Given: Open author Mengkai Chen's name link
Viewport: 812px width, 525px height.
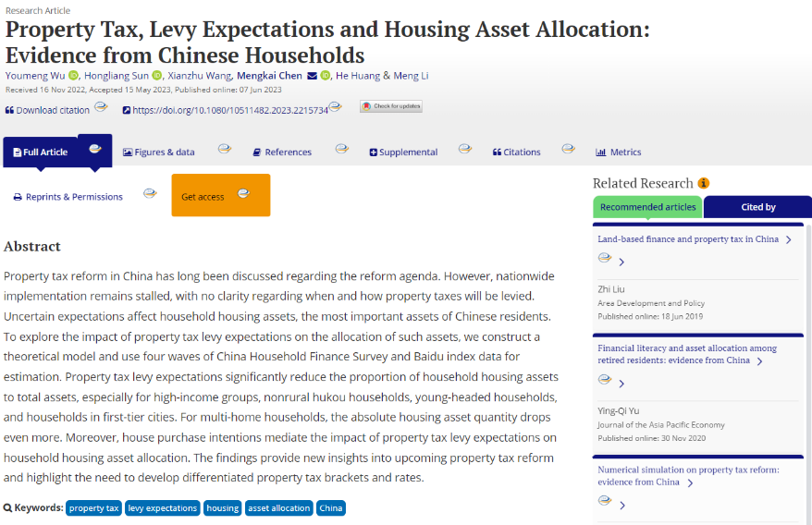Looking at the screenshot, I should 269,76.
